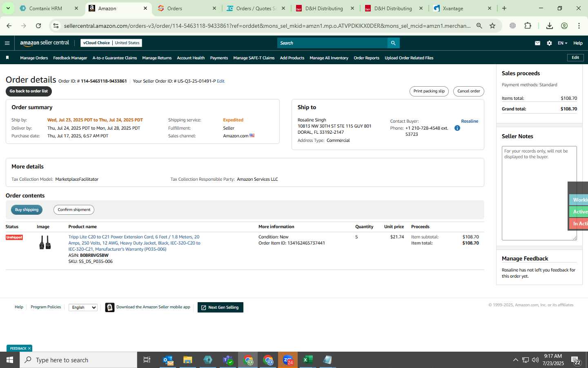Reload the page
The height and width of the screenshot is (368, 588).
click(x=38, y=26)
